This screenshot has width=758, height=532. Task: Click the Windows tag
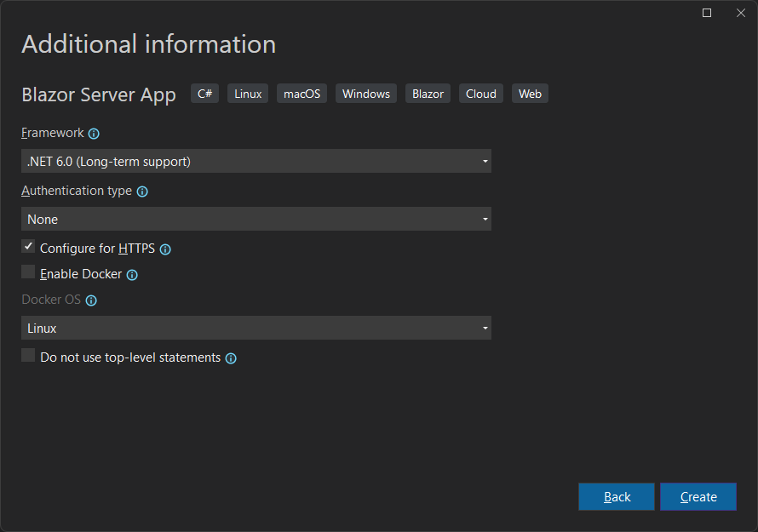click(x=366, y=94)
